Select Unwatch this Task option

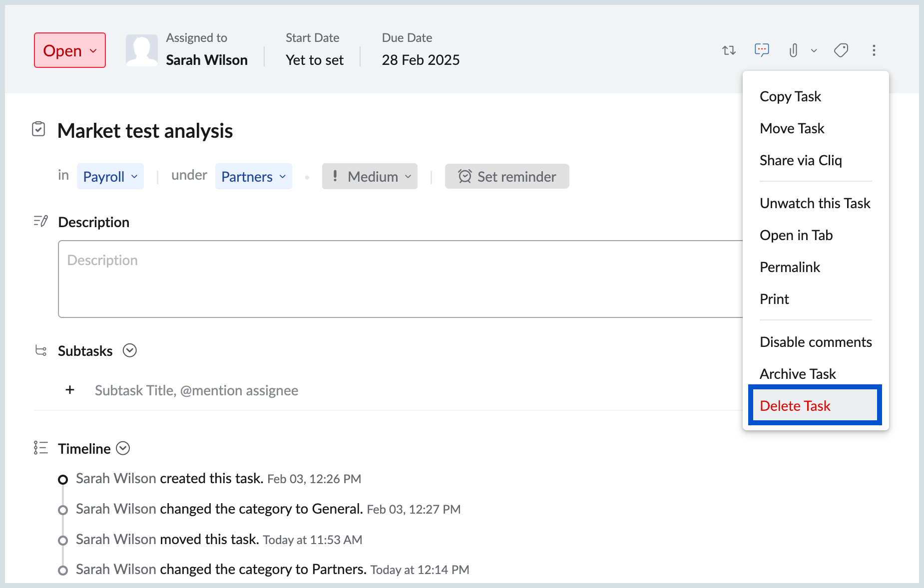pos(815,203)
